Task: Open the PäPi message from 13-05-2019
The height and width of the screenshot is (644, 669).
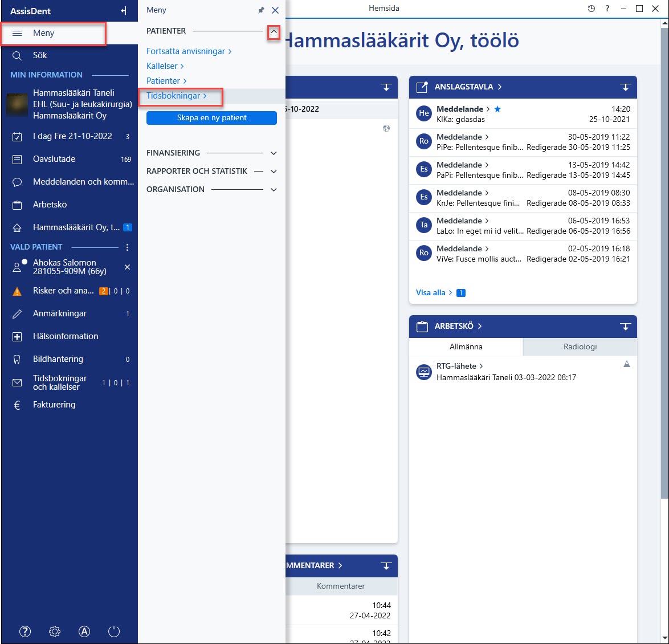Action: click(x=523, y=170)
